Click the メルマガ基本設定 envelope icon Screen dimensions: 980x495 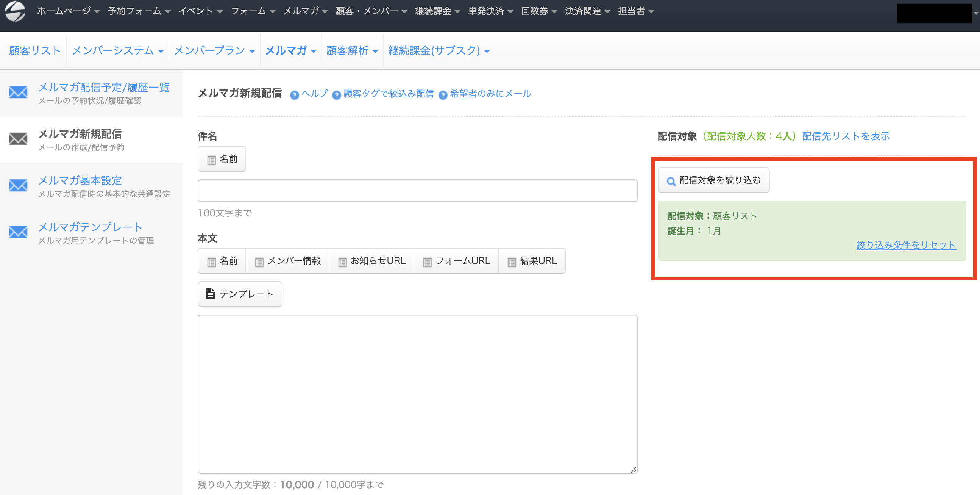pos(18,185)
